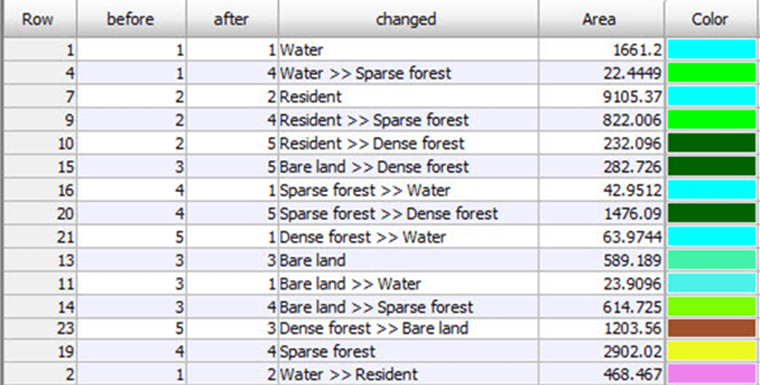Open the pink swatch for Water >> Resident

pos(712,374)
